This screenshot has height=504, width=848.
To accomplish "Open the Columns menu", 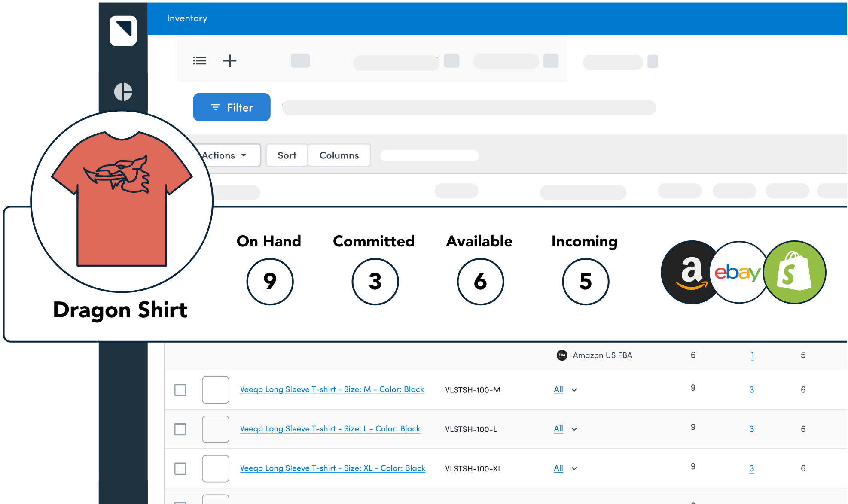I will 339,155.
